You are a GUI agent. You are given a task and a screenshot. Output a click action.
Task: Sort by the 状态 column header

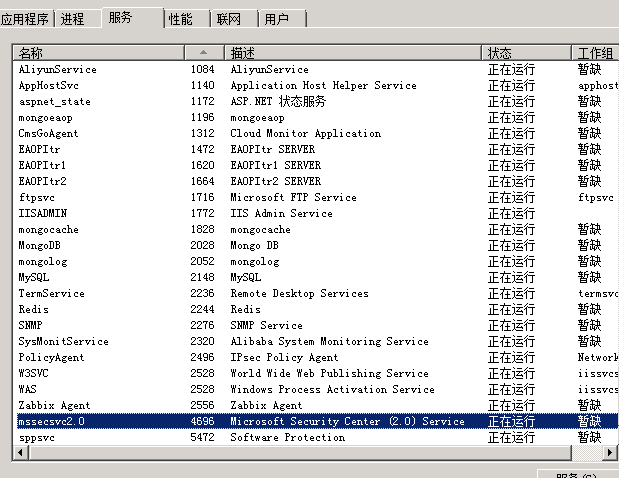click(526, 52)
